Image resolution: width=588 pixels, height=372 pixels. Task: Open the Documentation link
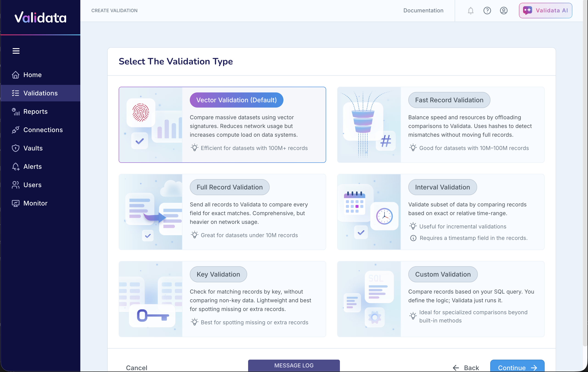423,11
